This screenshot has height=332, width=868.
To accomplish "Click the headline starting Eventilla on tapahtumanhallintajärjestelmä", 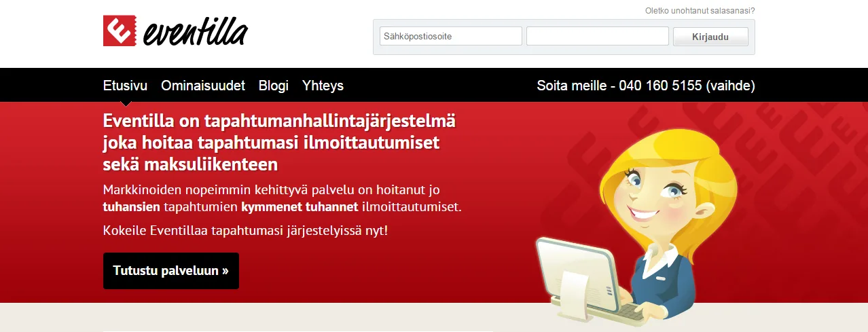I will [279, 143].
